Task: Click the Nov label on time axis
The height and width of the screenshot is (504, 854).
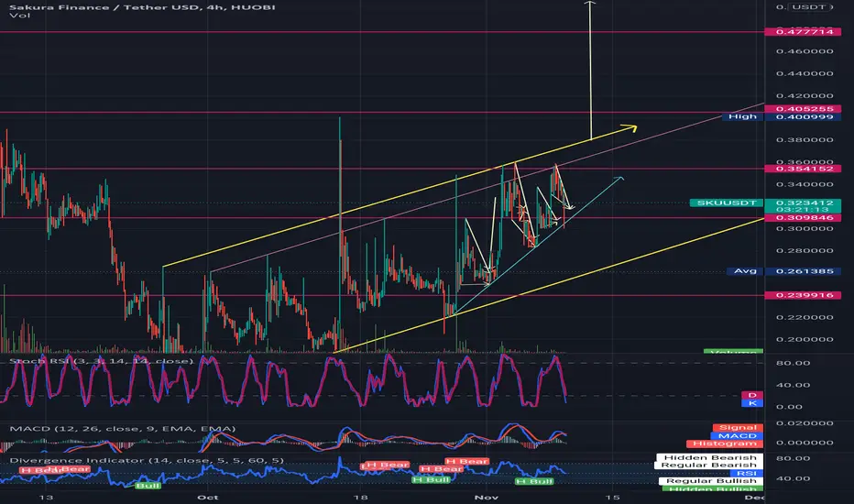Action: [x=487, y=497]
